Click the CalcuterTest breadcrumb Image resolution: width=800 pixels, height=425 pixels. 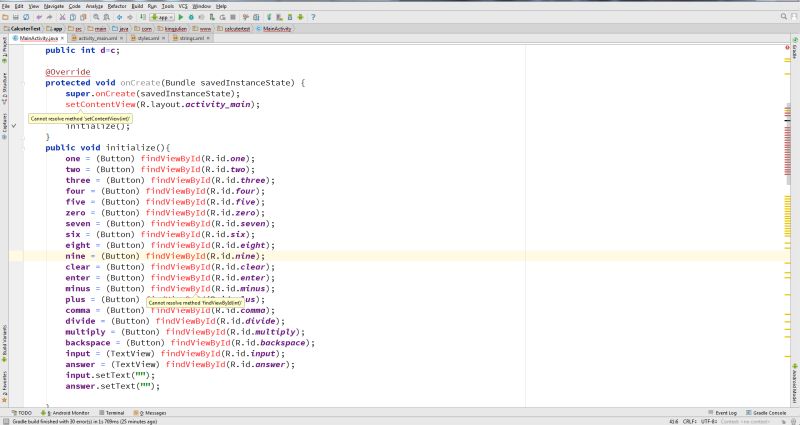(x=21, y=29)
